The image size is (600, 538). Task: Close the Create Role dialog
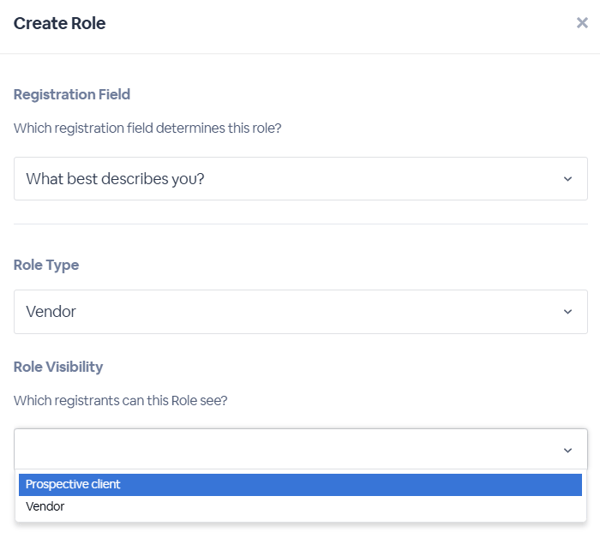(582, 23)
